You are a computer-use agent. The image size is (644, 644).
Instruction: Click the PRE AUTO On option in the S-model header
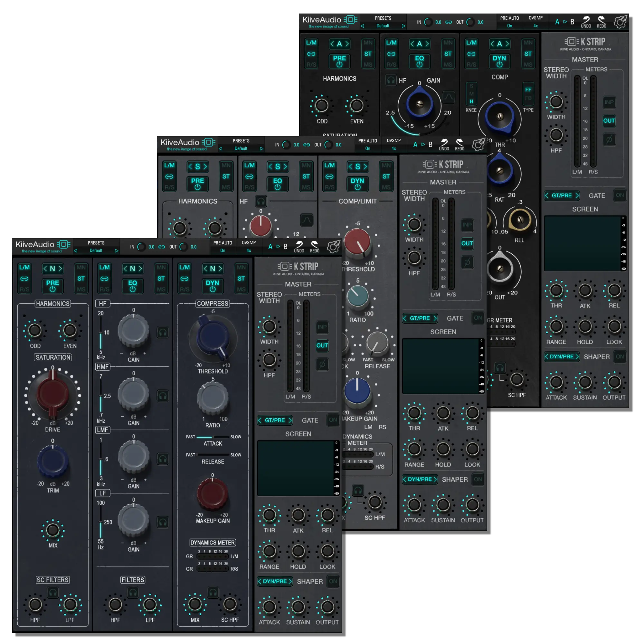[x=368, y=148]
